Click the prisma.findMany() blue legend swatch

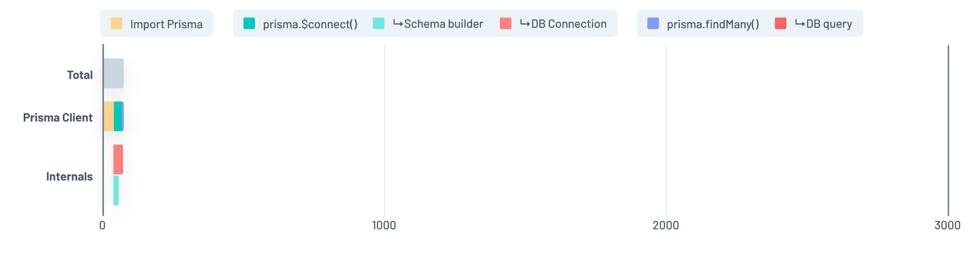(x=653, y=23)
